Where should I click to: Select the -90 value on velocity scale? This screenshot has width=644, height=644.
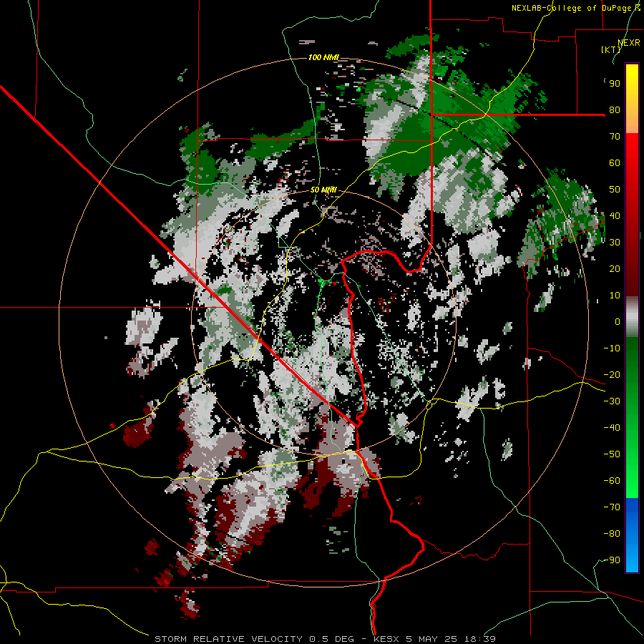(x=612, y=560)
